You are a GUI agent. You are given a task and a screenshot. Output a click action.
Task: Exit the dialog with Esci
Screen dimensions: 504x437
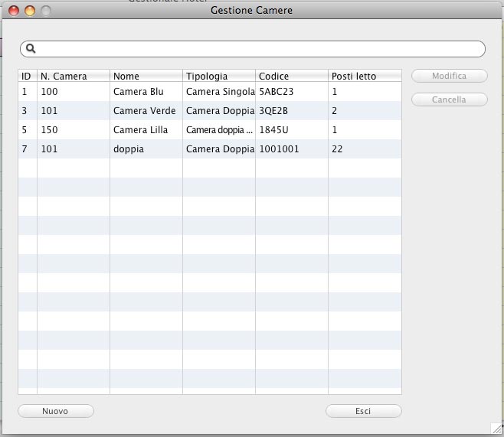(x=364, y=411)
